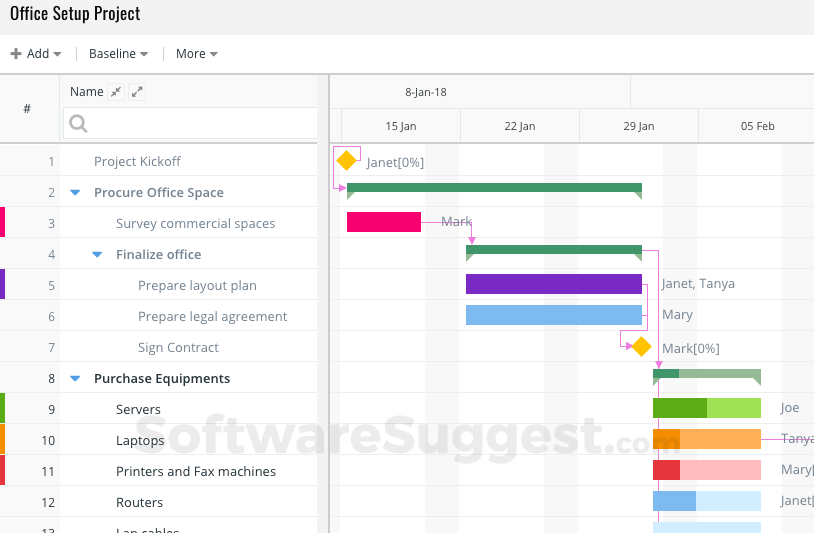Click the Servers progress bar
The width and height of the screenshot is (814, 533).
click(x=707, y=408)
